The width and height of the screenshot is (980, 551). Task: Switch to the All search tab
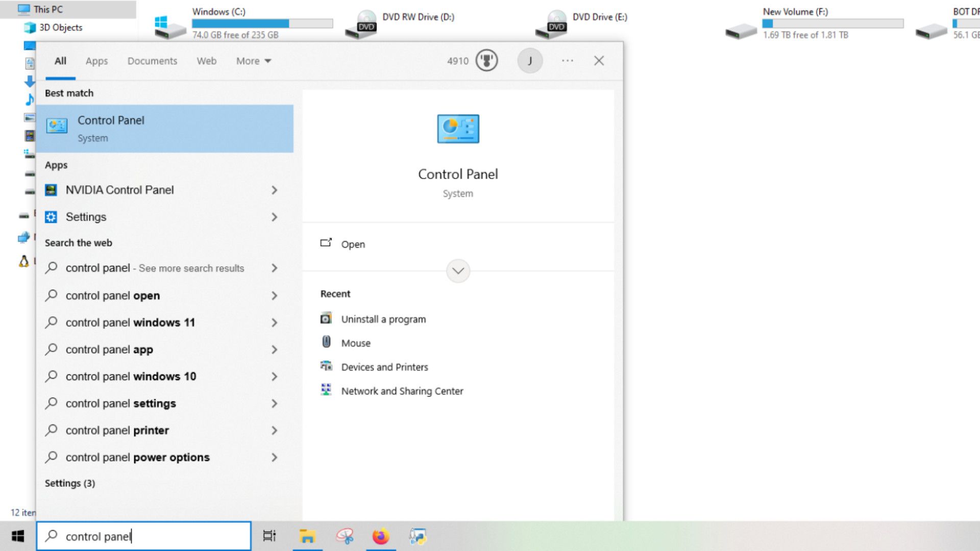pos(60,61)
